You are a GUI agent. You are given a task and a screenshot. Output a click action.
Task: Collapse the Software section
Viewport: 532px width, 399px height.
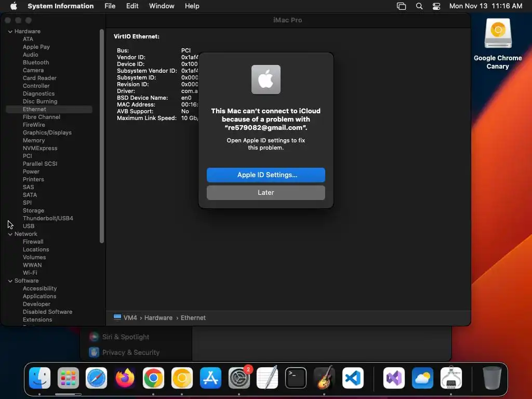coord(10,281)
